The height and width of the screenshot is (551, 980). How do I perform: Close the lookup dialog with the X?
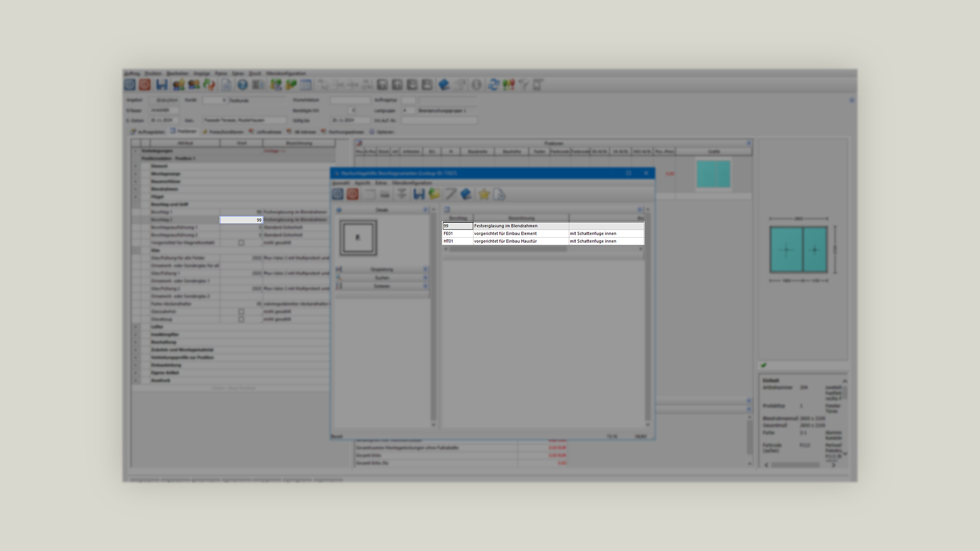click(x=646, y=173)
